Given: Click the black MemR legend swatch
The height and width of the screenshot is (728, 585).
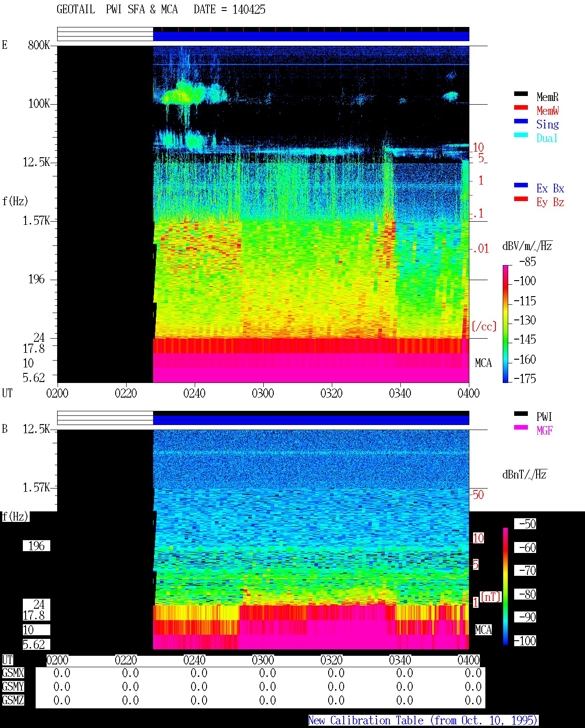Looking at the screenshot, I should tap(521, 94).
